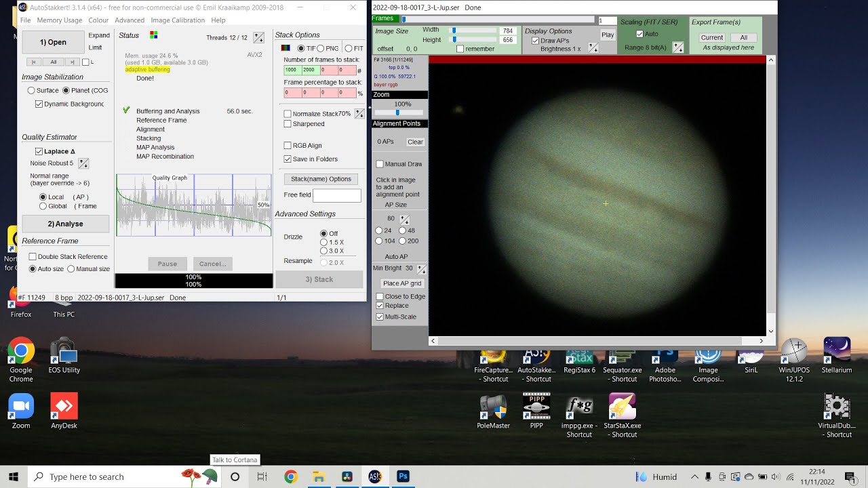
Task: Click the Normalize Stack percentage stepper
Action: tap(358, 114)
